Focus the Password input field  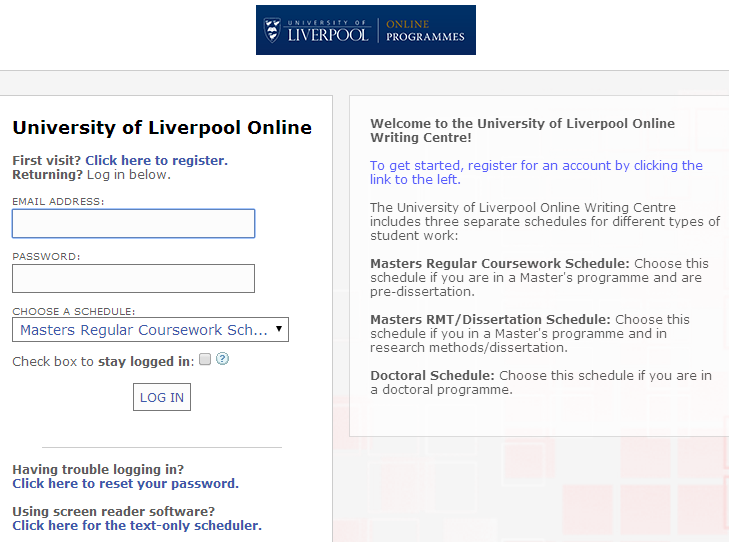pos(133,278)
